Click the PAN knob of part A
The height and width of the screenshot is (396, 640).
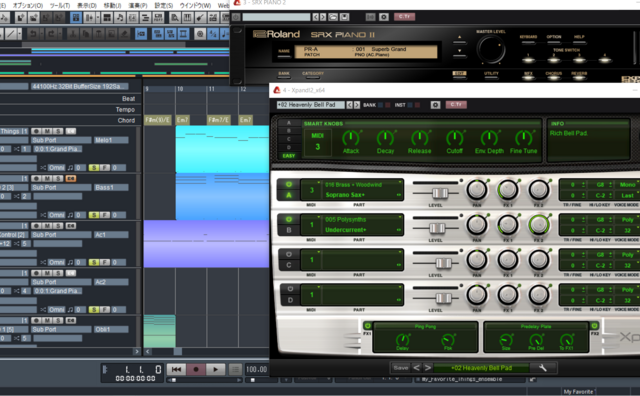click(476, 190)
